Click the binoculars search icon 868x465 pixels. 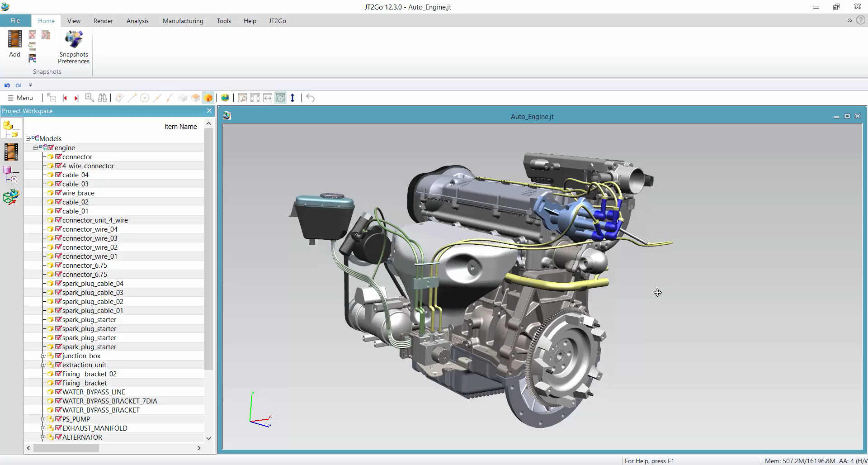pyautogui.click(x=102, y=98)
